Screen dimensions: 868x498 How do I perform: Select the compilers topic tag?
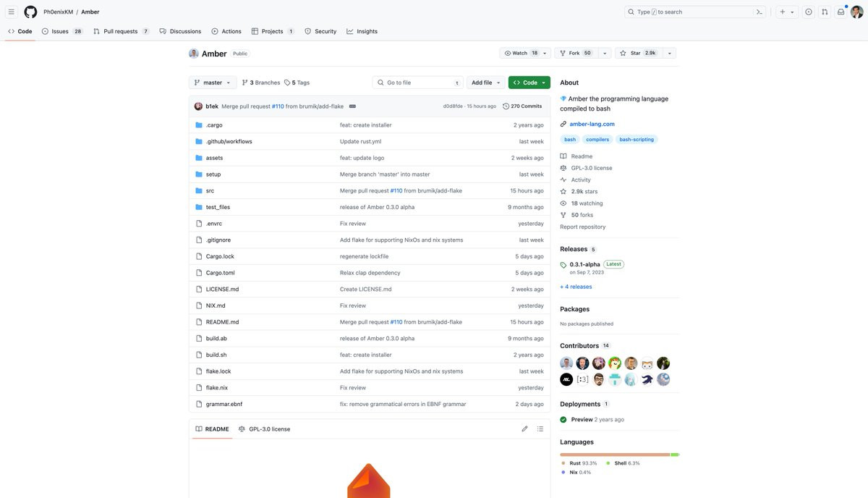coord(597,139)
